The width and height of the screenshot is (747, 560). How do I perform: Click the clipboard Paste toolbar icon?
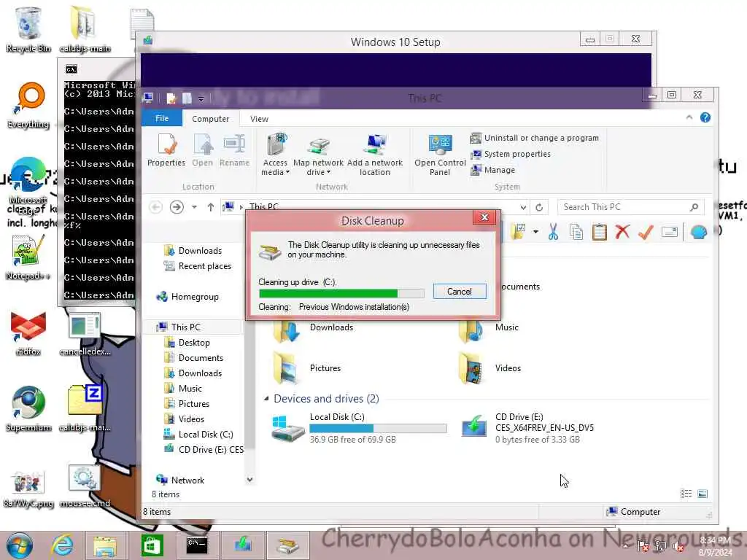pyautogui.click(x=600, y=233)
